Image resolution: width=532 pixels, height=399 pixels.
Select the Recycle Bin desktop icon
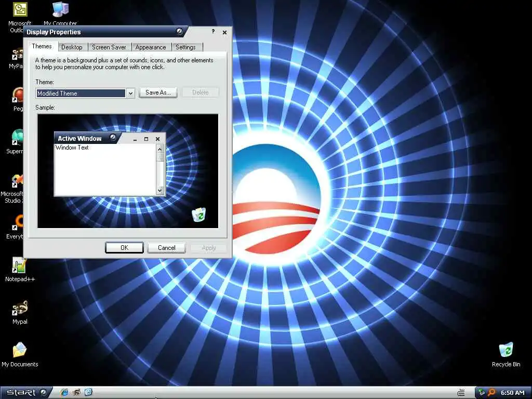(506, 354)
